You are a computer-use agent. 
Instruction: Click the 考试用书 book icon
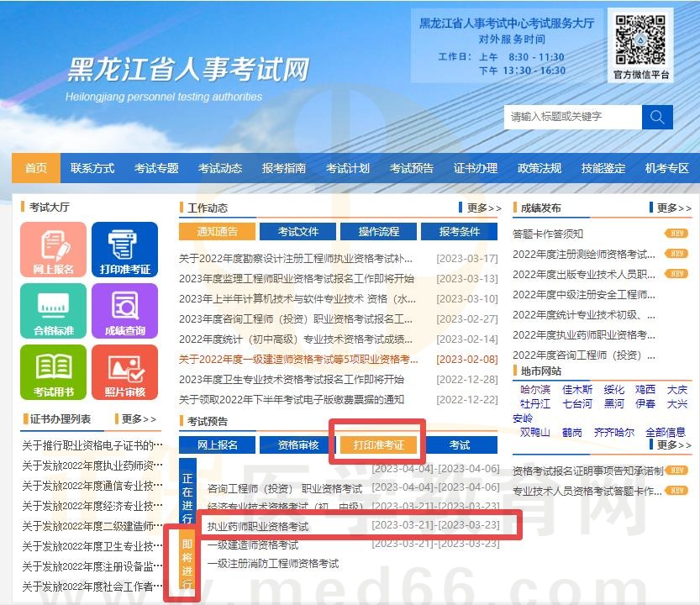(x=54, y=372)
